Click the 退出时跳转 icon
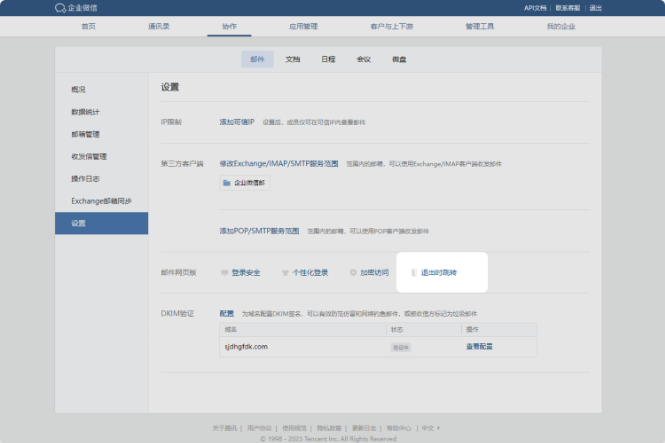This screenshot has width=665, height=443. click(414, 272)
